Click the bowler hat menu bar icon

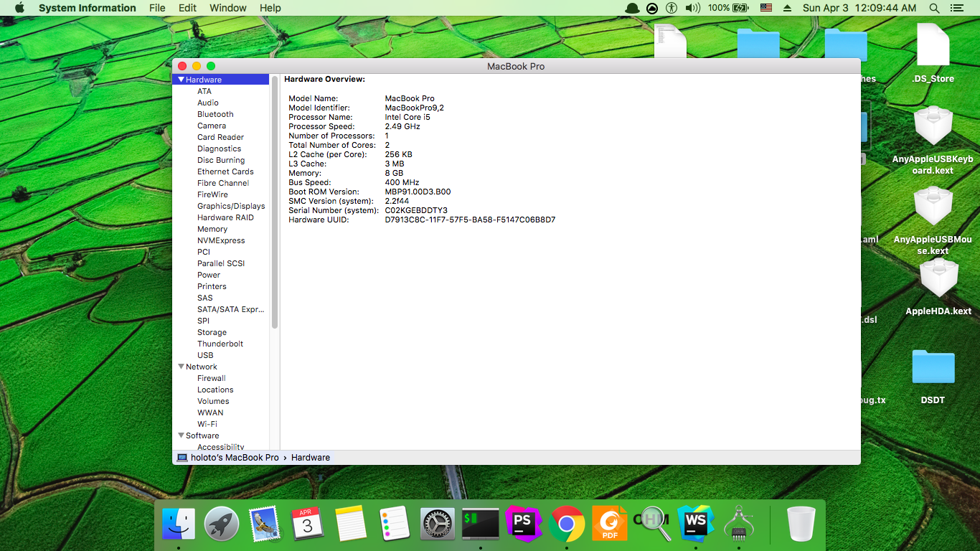(x=632, y=8)
